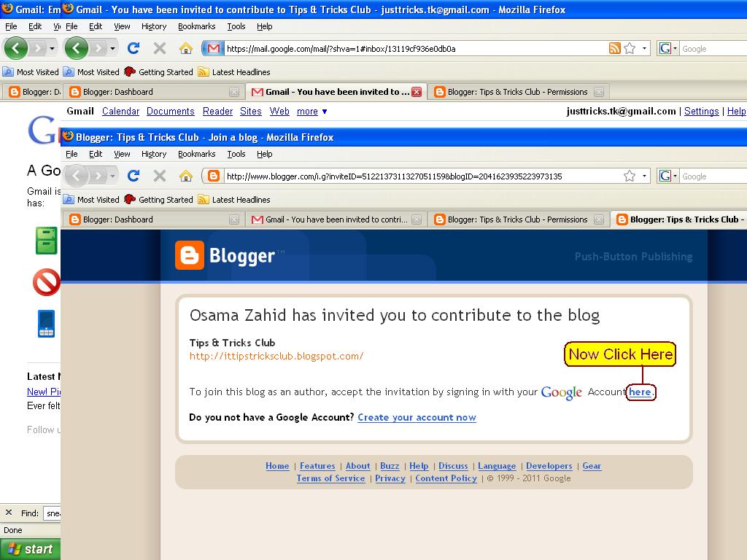Open search engine dropdown in Gmail window

[x=675, y=48]
